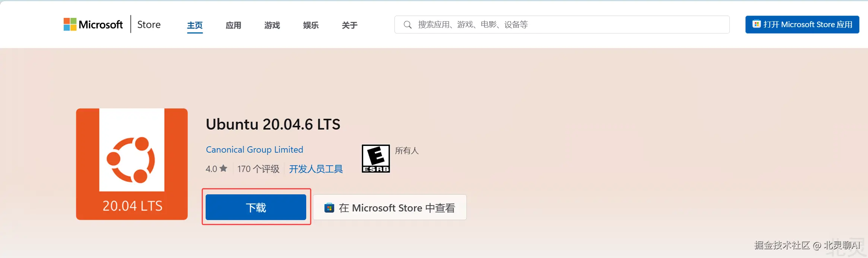
Task: Click the ESRB Everyone rating badge
Action: pyautogui.click(x=376, y=159)
